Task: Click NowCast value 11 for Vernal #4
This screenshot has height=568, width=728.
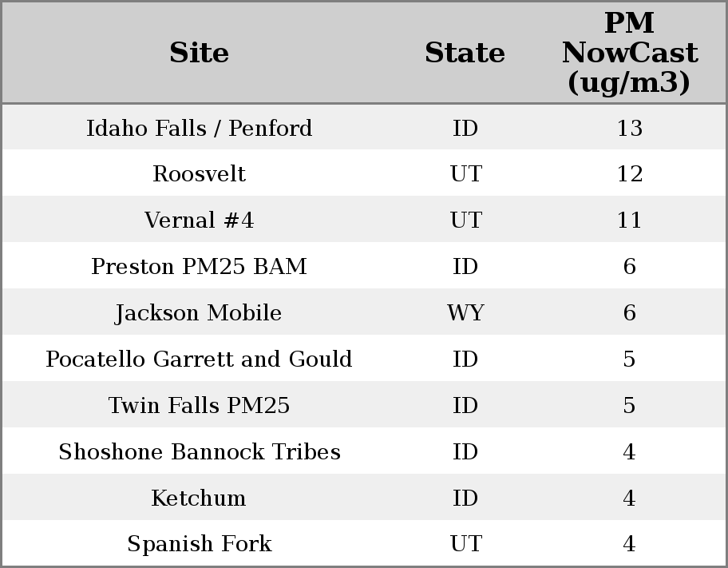Action: click(629, 220)
